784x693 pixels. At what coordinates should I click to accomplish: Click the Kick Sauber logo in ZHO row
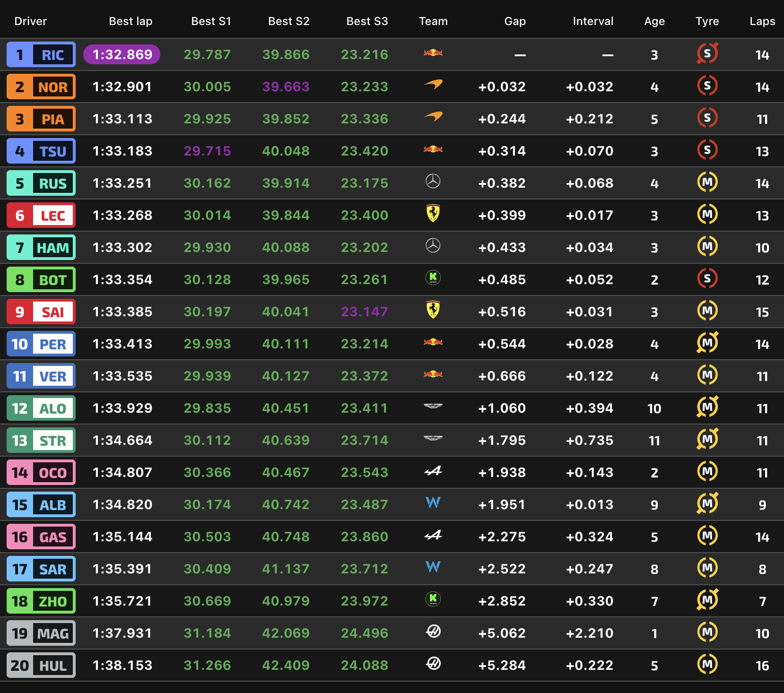433,599
